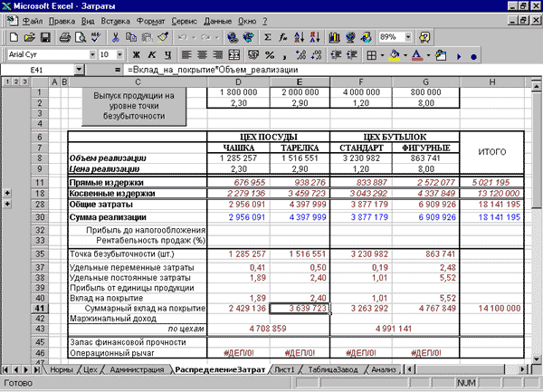Open Office Assistant help

[x=425, y=37]
